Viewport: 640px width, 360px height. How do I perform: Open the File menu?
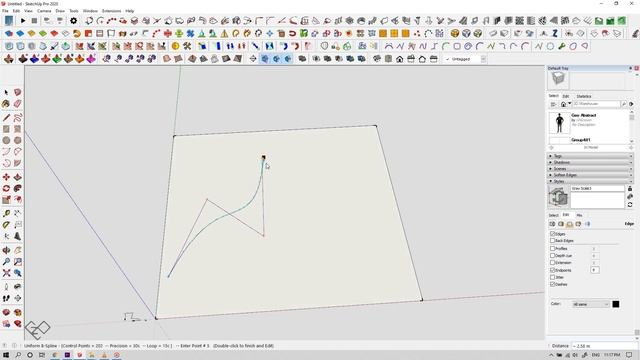click(x=5, y=11)
